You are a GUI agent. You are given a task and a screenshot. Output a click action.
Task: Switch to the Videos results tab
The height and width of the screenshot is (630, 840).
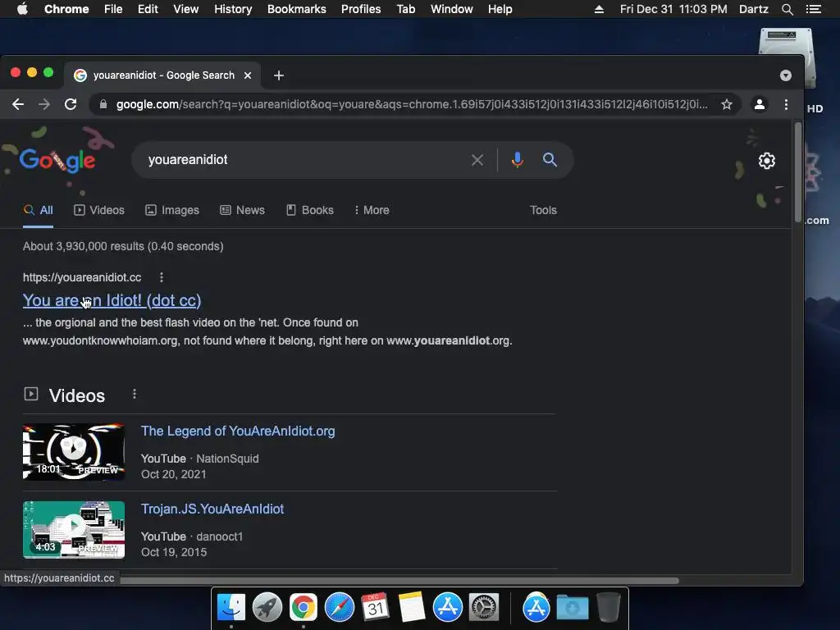pos(99,210)
